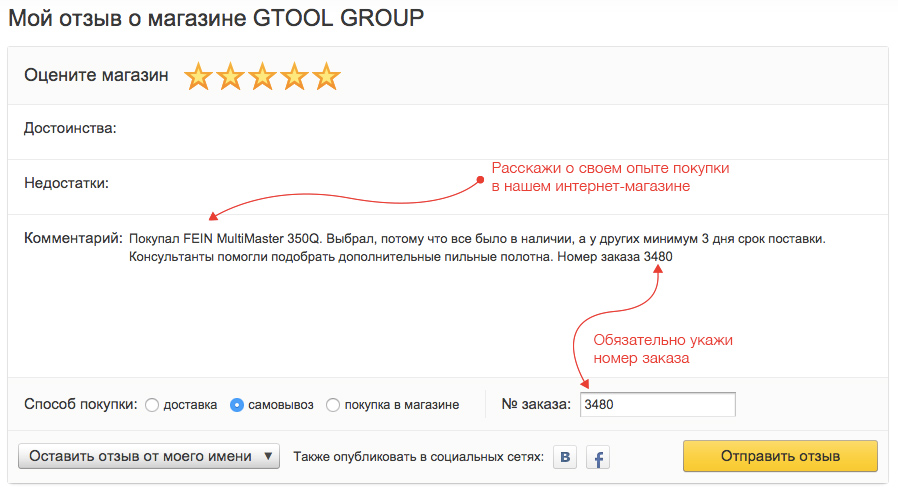Focus the № заказа input field
Image resolution: width=898 pixels, height=495 pixels.
(657, 404)
